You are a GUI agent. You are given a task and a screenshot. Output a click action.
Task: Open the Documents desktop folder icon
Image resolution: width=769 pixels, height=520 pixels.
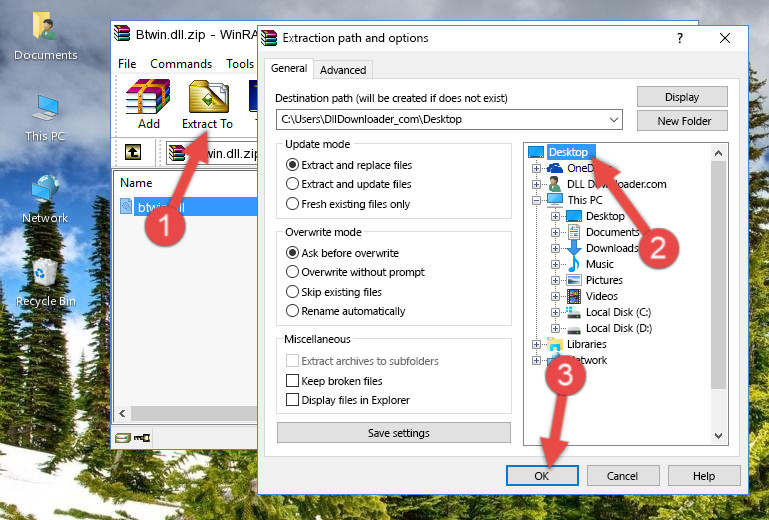[x=45, y=36]
